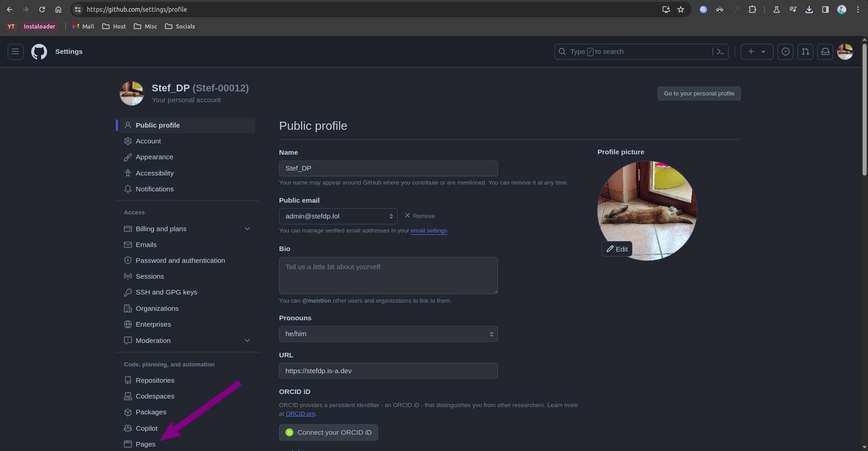
Task: Open the Pull requests icon in the header
Action: click(805, 52)
